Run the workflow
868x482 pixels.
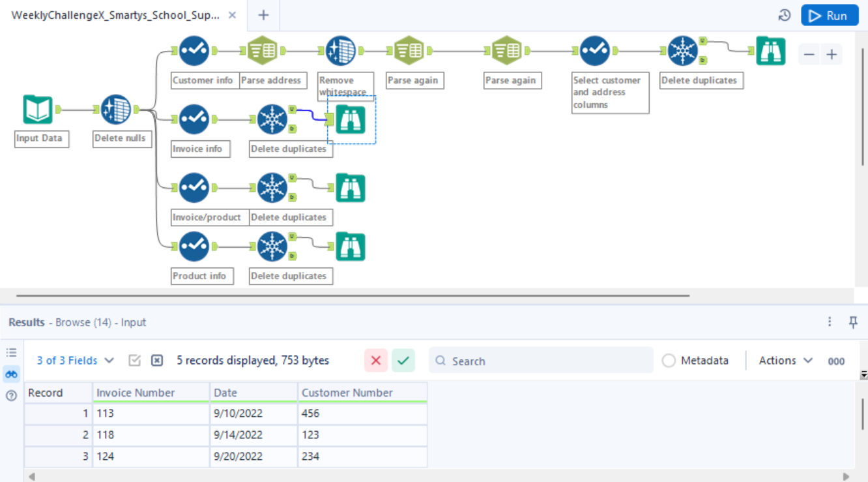829,16
